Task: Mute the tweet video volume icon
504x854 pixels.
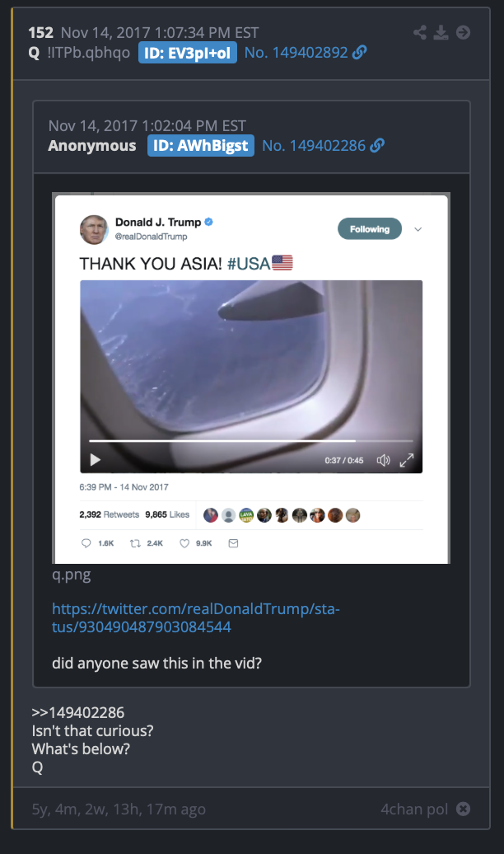Action: [384, 460]
